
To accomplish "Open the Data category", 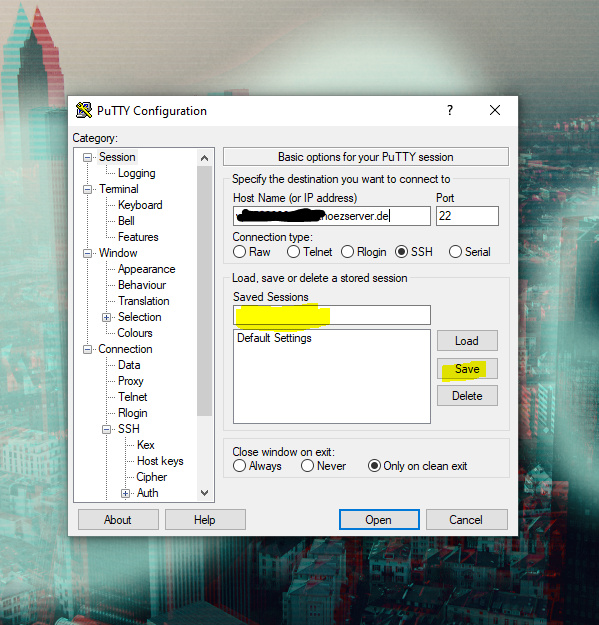I will click(x=129, y=365).
